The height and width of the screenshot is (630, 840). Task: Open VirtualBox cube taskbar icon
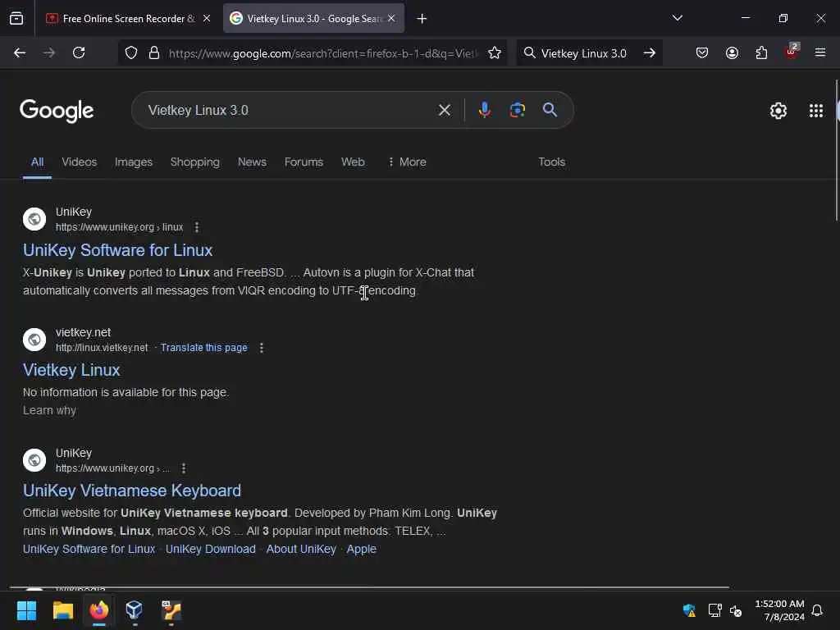134,610
